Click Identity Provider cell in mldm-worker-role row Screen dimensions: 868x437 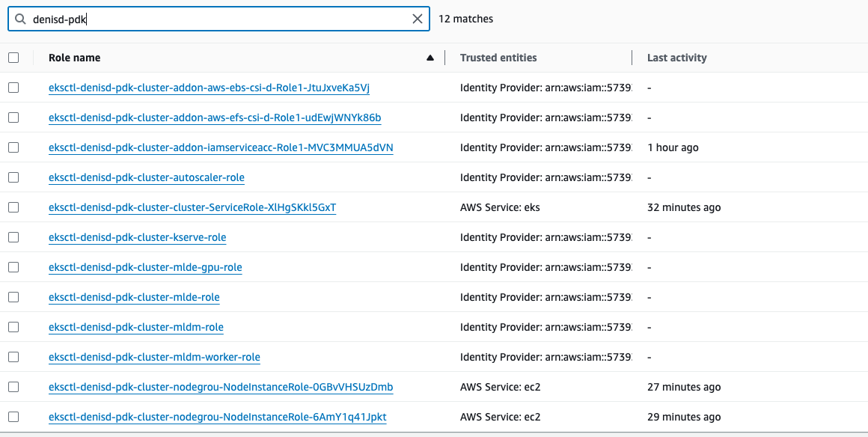pos(545,357)
